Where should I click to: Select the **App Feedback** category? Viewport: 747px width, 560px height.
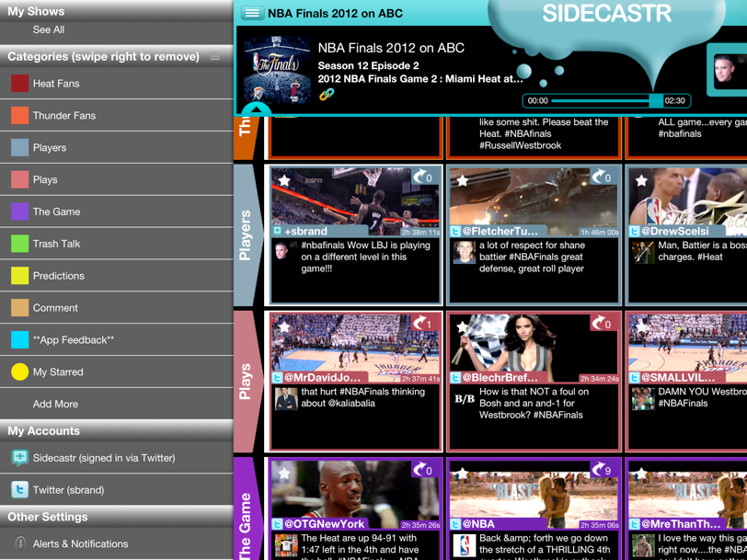point(117,339)
